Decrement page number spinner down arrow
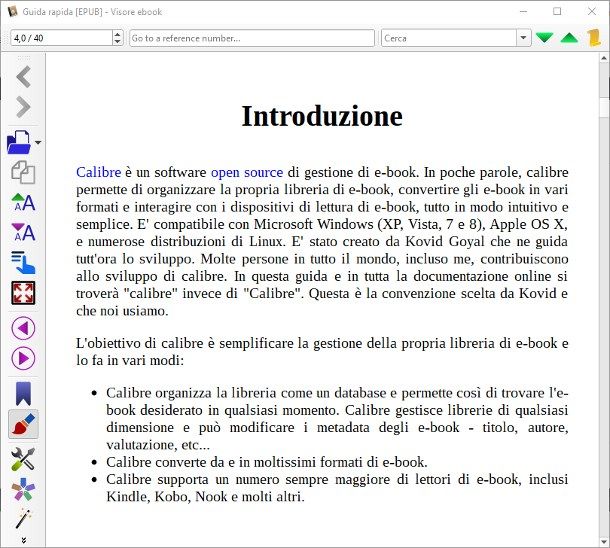Image resolution: width=610 pixels, height=548 pixels. [117, 42]
